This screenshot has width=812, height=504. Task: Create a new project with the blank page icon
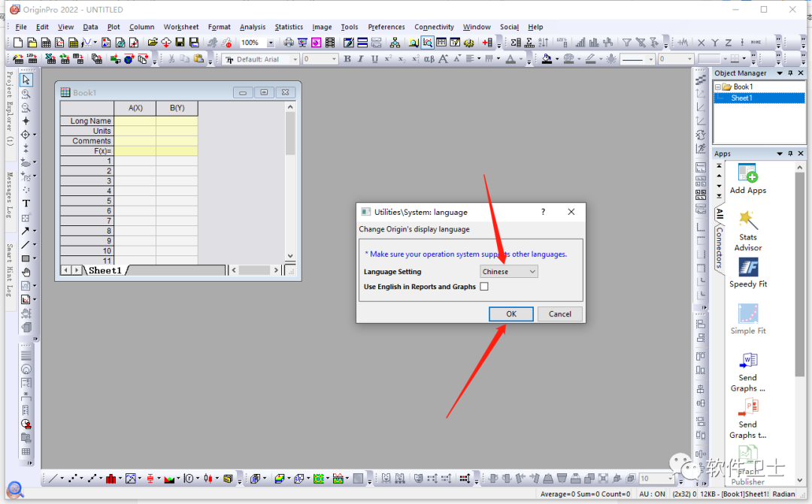coord(18,42)
